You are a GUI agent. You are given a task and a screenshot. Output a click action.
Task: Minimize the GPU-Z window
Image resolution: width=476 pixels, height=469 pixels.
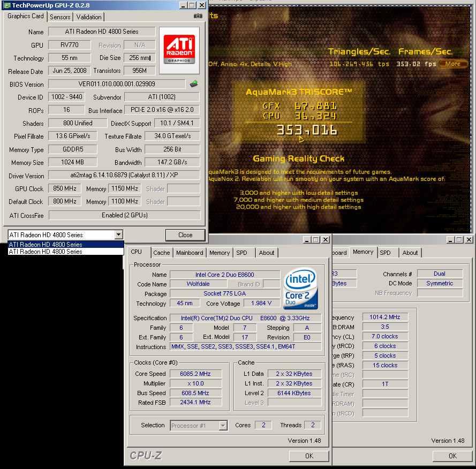click(183, 5)
